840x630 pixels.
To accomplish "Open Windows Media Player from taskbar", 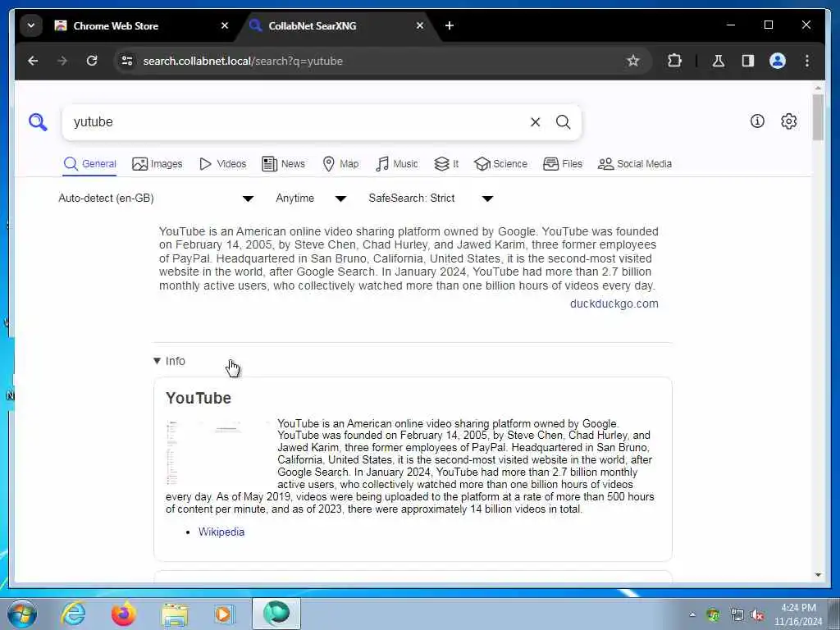I will pyautogui.click(x=224, y=614).
